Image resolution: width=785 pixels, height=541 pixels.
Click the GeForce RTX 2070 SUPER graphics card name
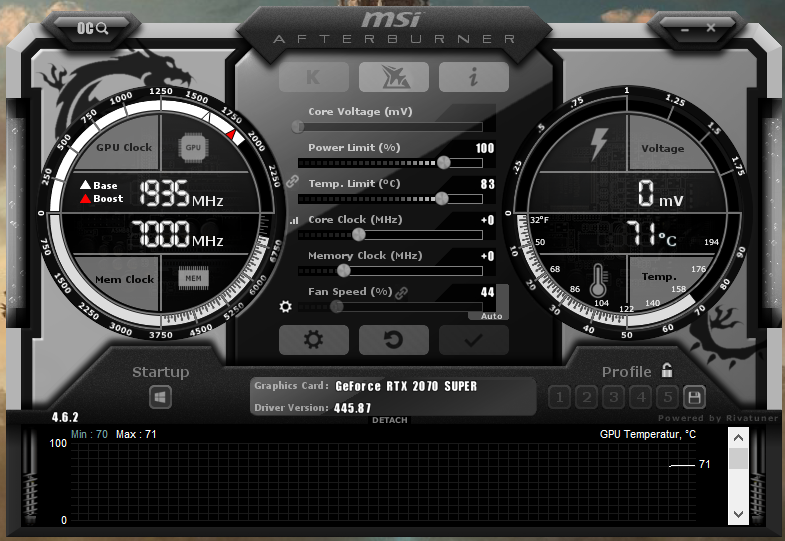[x=406, y=386]
